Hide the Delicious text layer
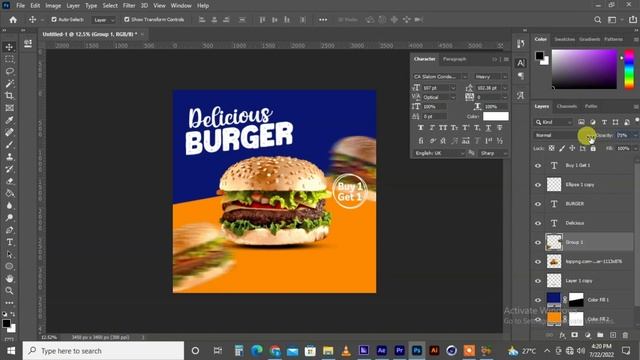 (x=538, y=223)
